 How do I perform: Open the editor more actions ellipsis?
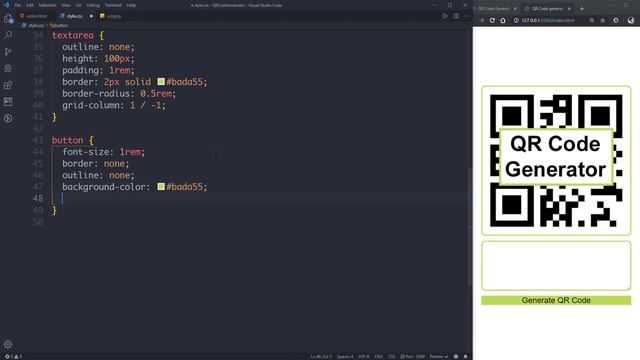(x=466, y=16)
